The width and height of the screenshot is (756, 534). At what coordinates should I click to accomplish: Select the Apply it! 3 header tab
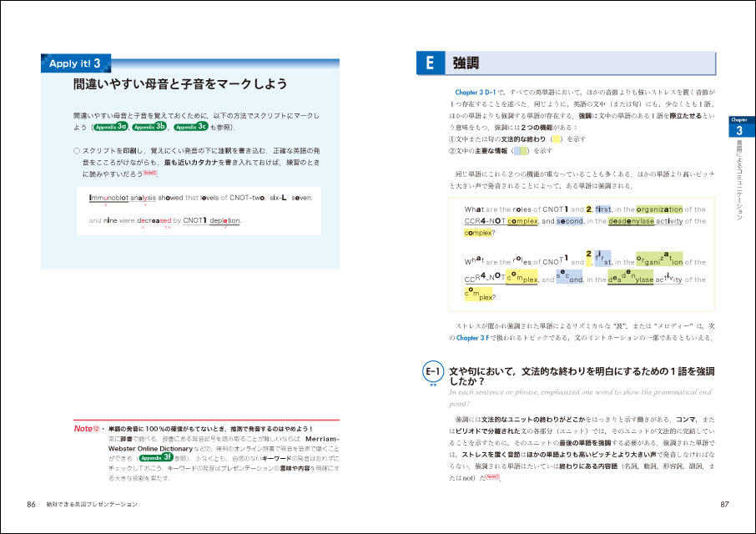74,63
